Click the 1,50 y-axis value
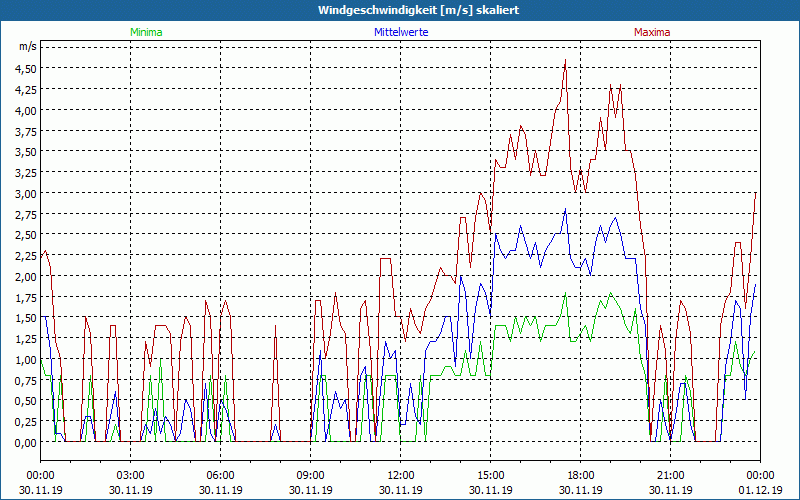The width and height of the screenshot is (800, 500). point(28,318)
